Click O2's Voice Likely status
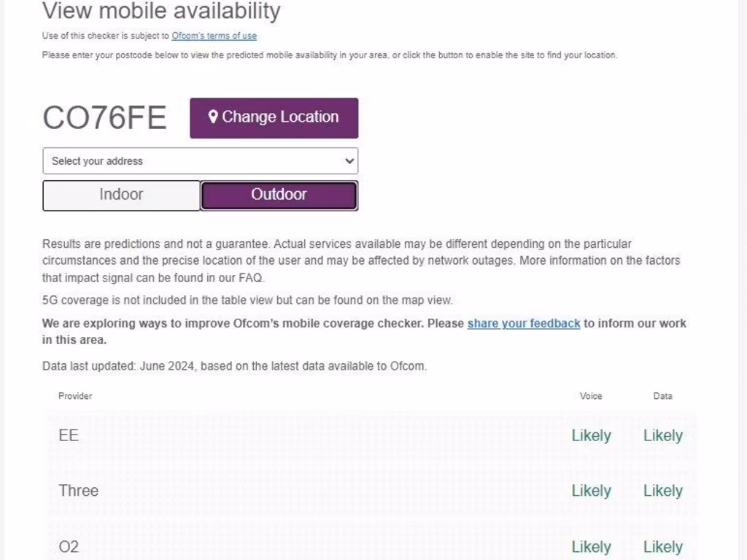This screenshot has width=747, height=560. click(x=591, y=546)
